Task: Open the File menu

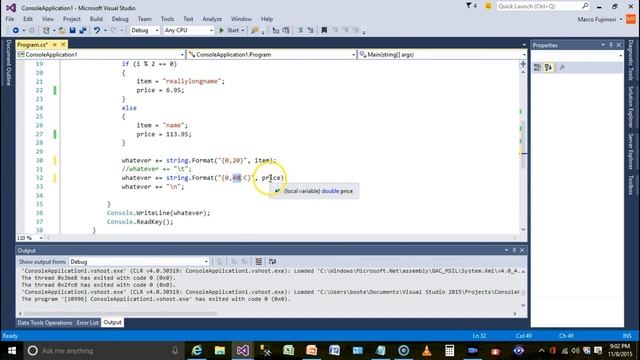Action: coord(10,19)
